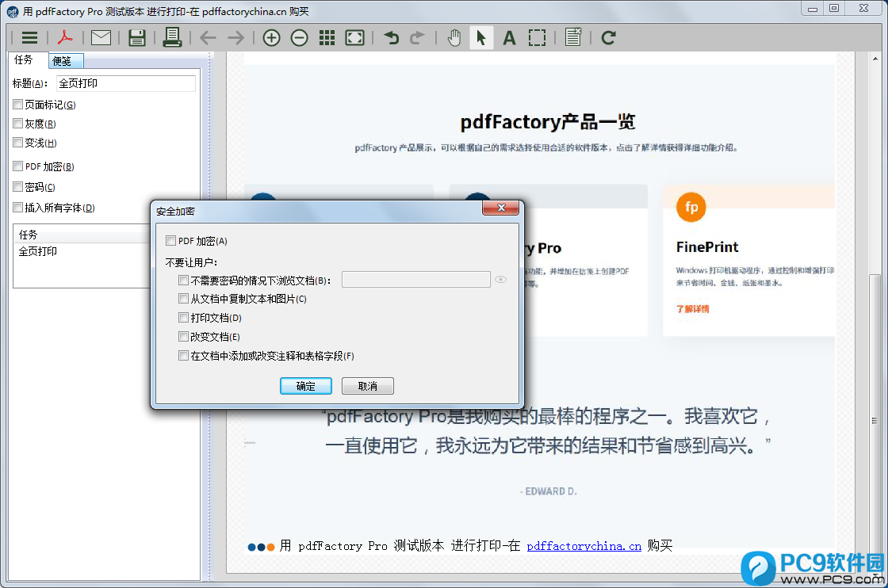This screenshot has width=888, height=588.
Task: Click the 了解详情 link under FinePrint
Action: pos(692,309)
